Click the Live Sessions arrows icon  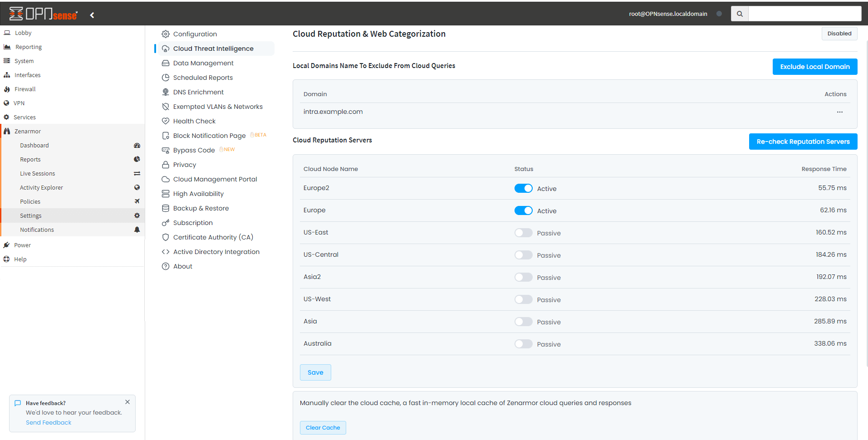tap(137, 173)
